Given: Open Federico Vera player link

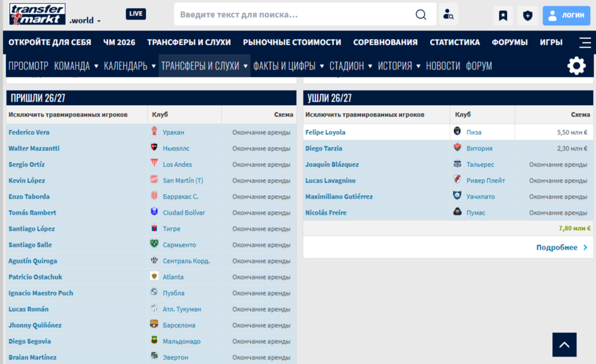Looking at the screenshot, I should point(29,132).
